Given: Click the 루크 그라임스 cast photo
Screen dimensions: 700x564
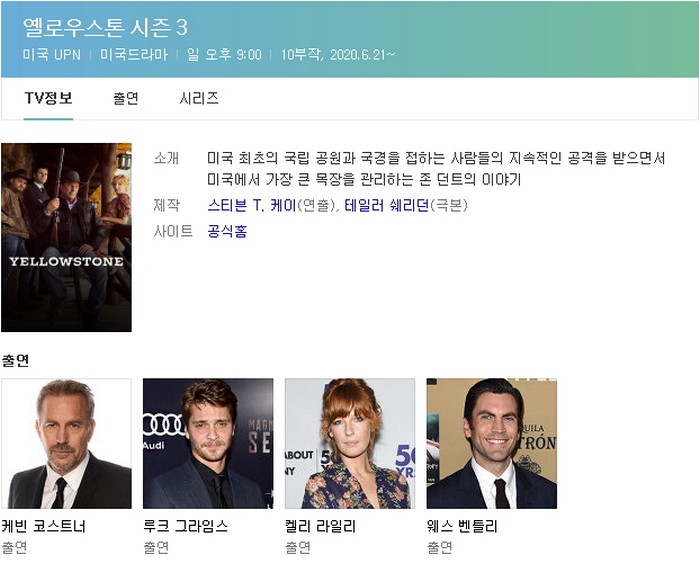Looking at the screenshot, I should point(208,443).
